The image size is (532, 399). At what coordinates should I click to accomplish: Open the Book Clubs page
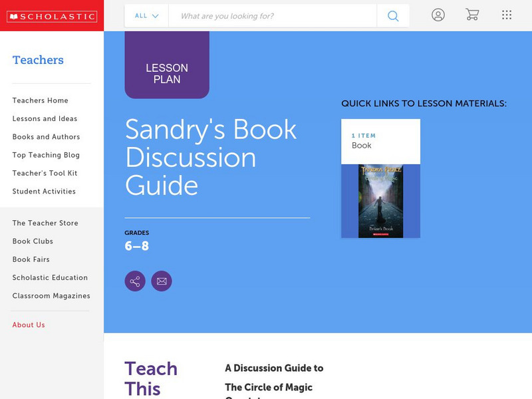point(33,241)
